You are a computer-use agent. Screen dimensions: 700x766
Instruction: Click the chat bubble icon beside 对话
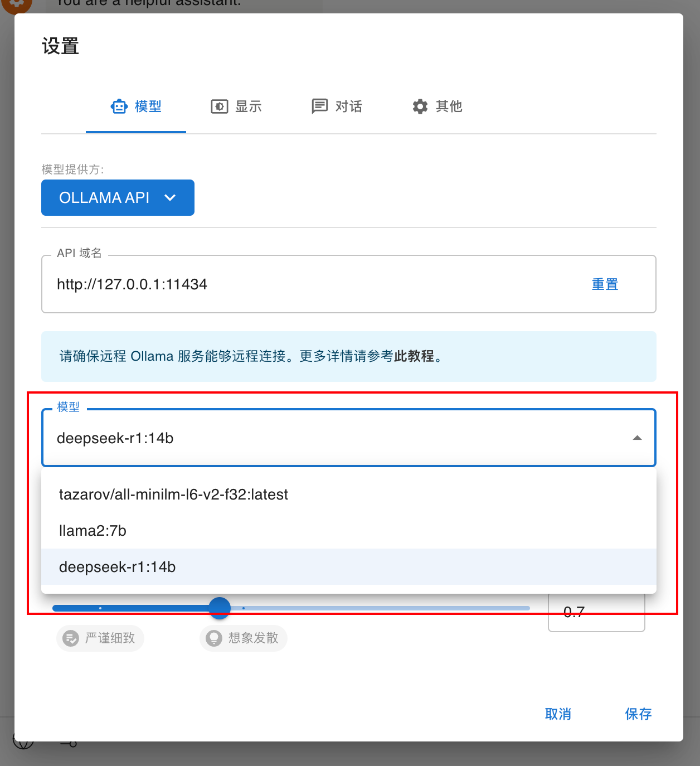[320, 106]
